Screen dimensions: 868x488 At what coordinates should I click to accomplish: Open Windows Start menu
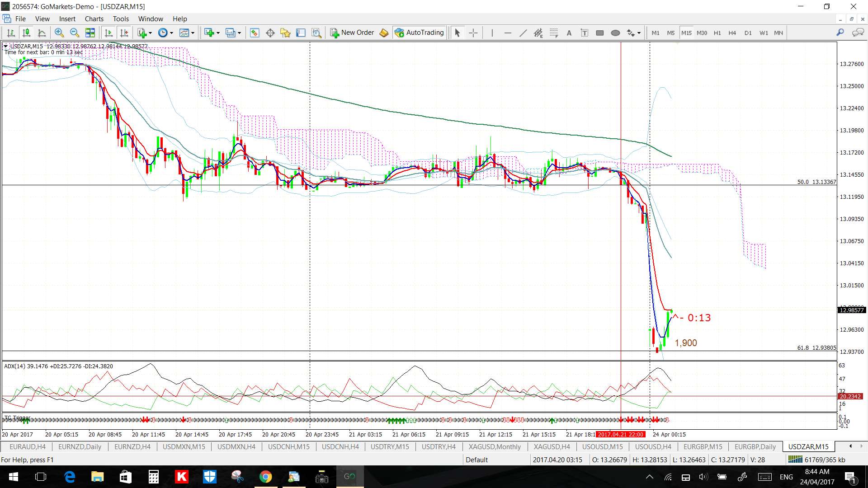(13, 477)
